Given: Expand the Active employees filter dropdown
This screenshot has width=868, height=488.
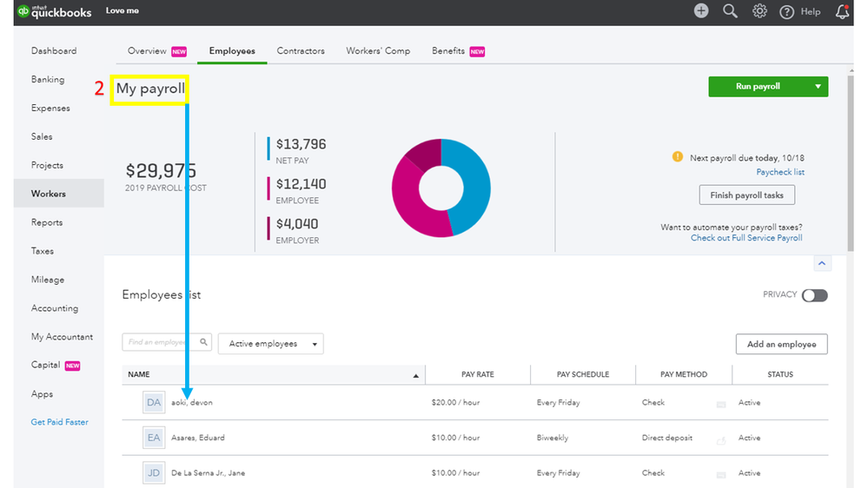Looking at the screenshot, I should 270,344.
